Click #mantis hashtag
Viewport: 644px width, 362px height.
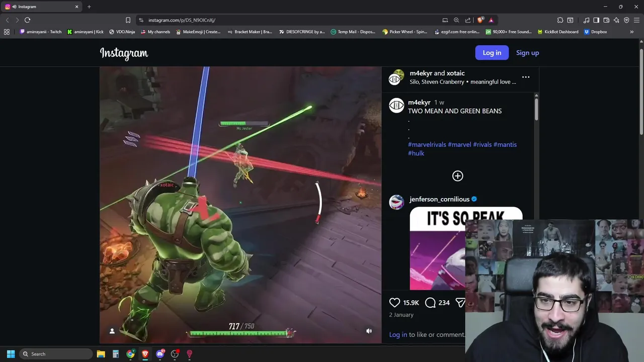[505, 145]
